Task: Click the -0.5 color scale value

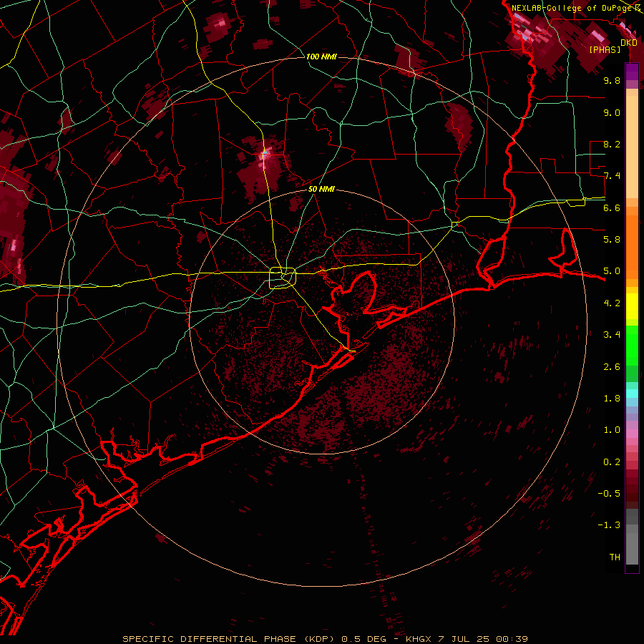Action: pyautogui.click(x=609, y=493)
